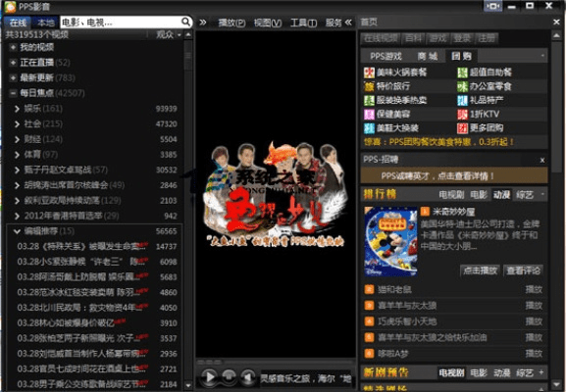Click the left list scrollbar down arrow
The height and width of the screenshot is (392, 566).
(188, 385)
